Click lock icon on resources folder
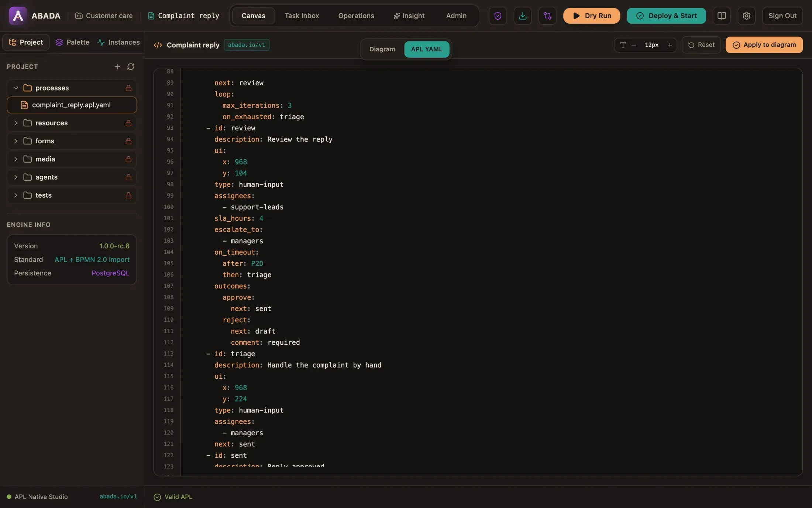This screenshot has width=812, height=508. [128, 123]
